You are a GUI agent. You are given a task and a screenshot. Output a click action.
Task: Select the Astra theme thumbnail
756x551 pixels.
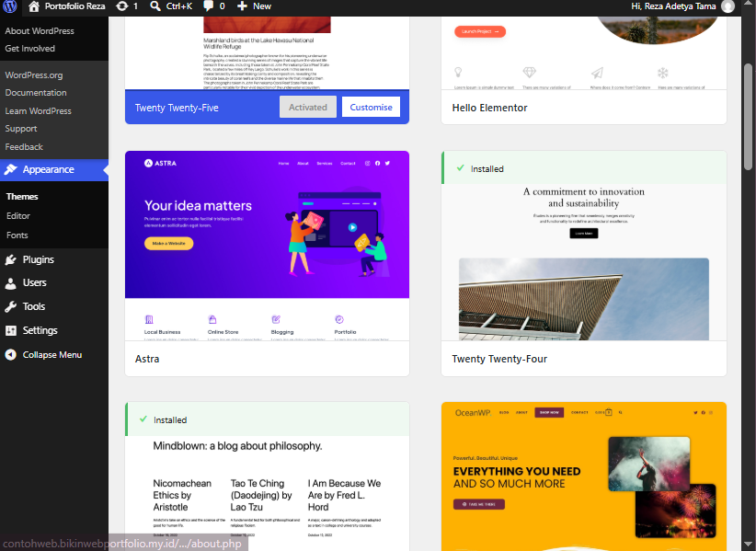[x=267, y=246]
